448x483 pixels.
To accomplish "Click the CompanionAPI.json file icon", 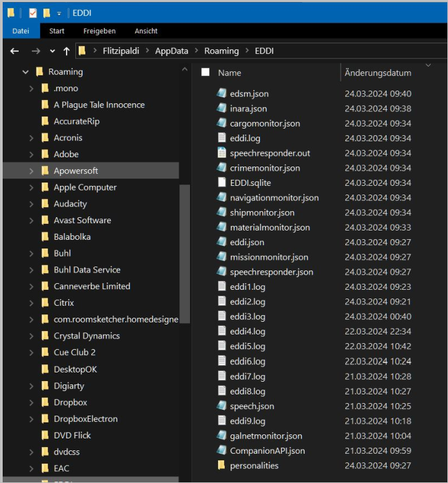I will point(222,450).
